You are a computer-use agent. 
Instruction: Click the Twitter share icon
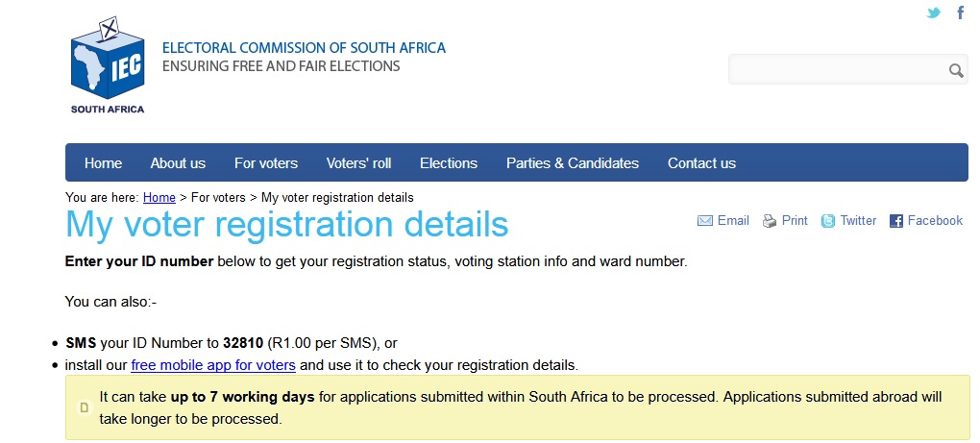point(828,221)
